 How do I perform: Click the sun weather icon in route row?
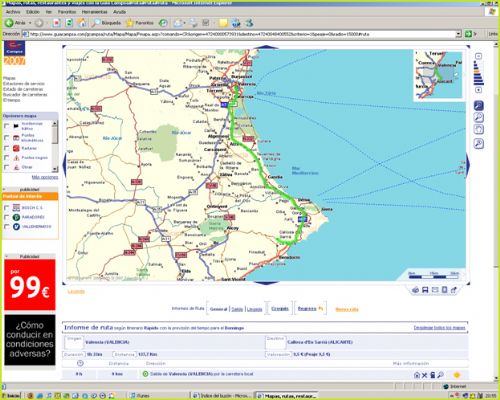click(457, 375)
